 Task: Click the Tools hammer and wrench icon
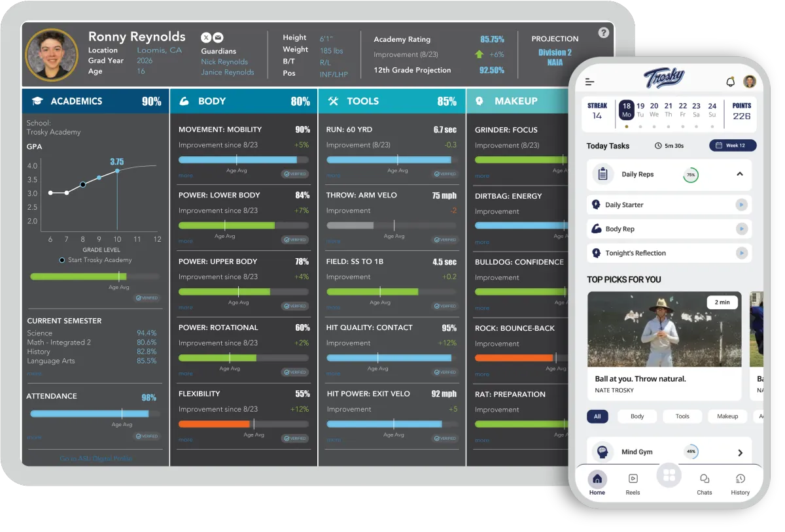click(333, 101)
